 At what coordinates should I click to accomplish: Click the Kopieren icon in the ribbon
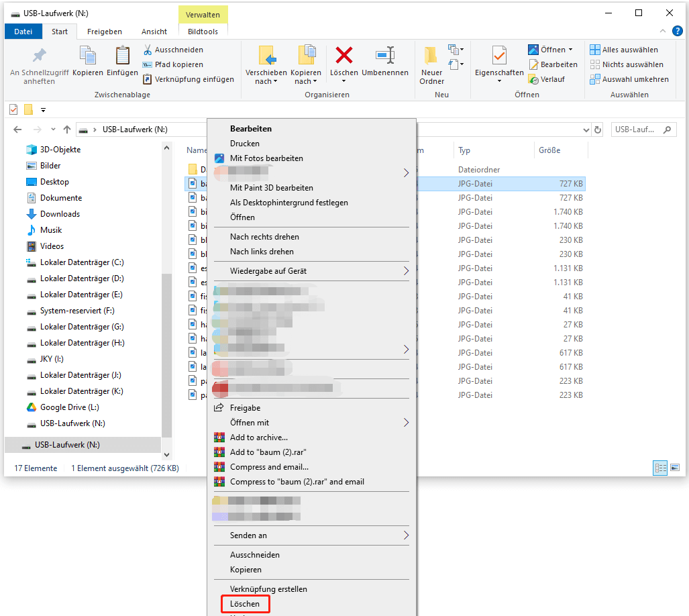coord(87,56)
